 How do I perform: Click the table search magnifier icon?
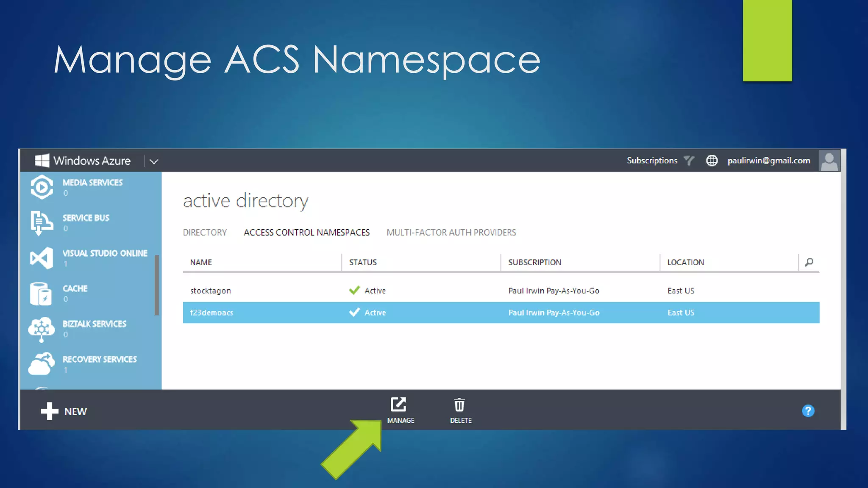(x=809, y=262)
